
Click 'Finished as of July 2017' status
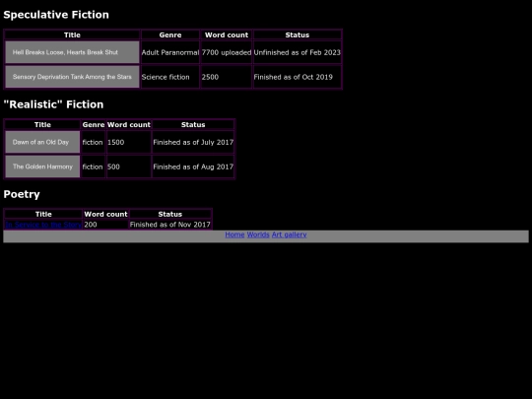click(x=193, y=142)
